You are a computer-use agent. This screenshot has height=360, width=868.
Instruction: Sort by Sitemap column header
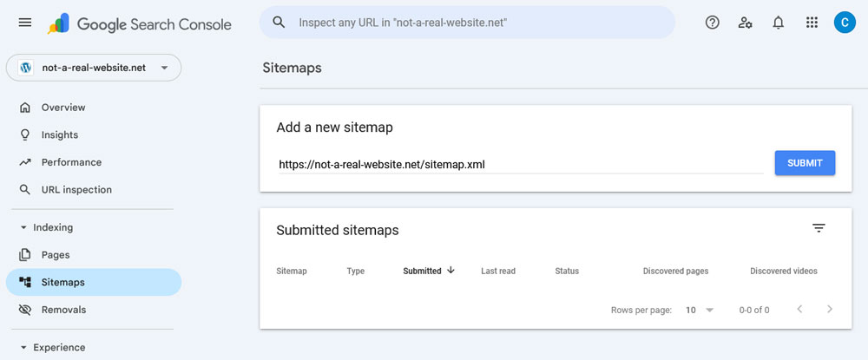[291, 271]
